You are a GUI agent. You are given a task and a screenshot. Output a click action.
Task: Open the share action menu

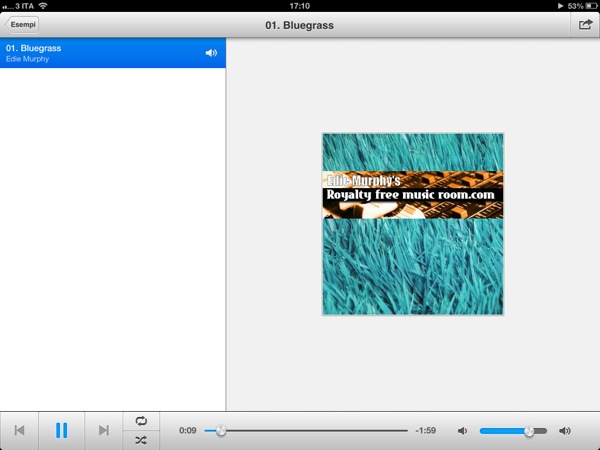pyautogui.click(x=585, y=25)
